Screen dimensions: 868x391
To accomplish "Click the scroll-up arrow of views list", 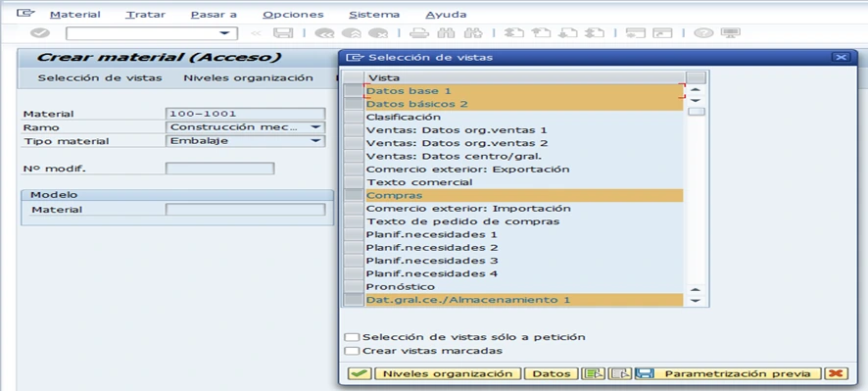I will click(x=697, y=90).
